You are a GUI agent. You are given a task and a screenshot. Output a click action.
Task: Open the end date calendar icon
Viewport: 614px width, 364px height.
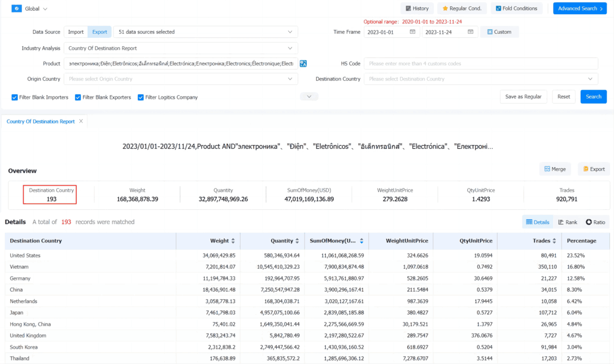471,32
